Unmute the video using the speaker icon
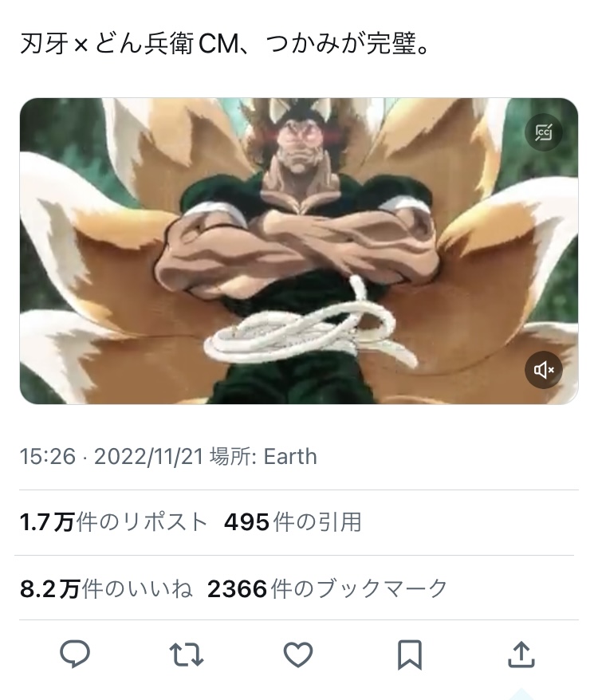This screenshot has width=598, height=700. (544, 370)
